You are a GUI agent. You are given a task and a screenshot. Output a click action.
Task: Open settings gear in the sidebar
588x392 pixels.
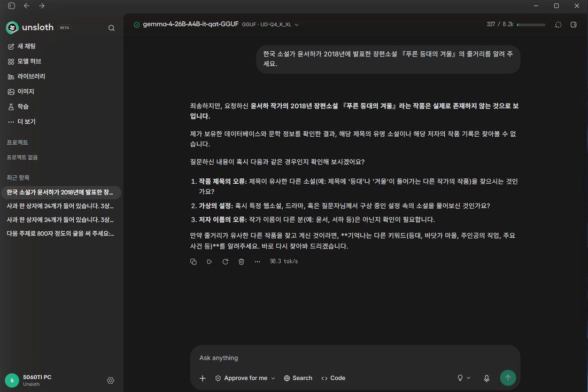click(x=111, y=380)
